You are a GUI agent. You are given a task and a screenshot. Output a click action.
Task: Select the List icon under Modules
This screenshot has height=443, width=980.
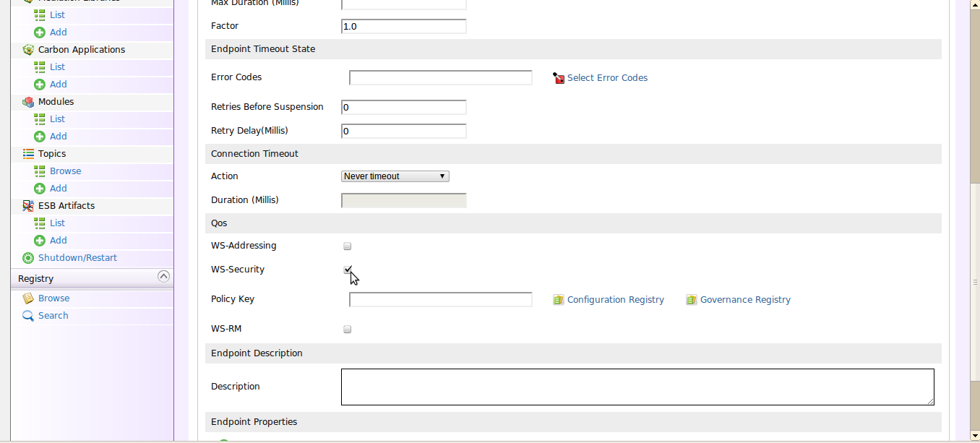[x=40, y=119]
